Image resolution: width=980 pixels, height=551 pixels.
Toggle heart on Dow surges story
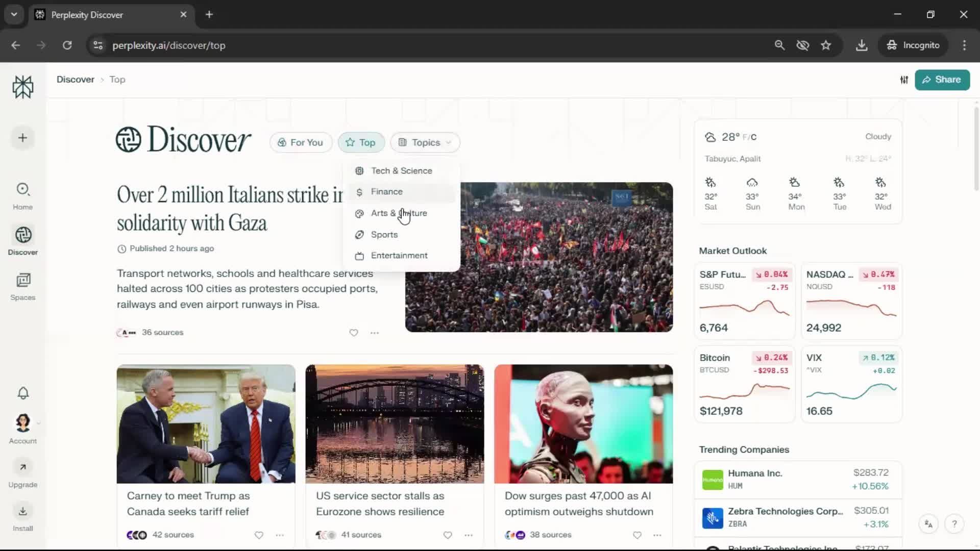637,535
